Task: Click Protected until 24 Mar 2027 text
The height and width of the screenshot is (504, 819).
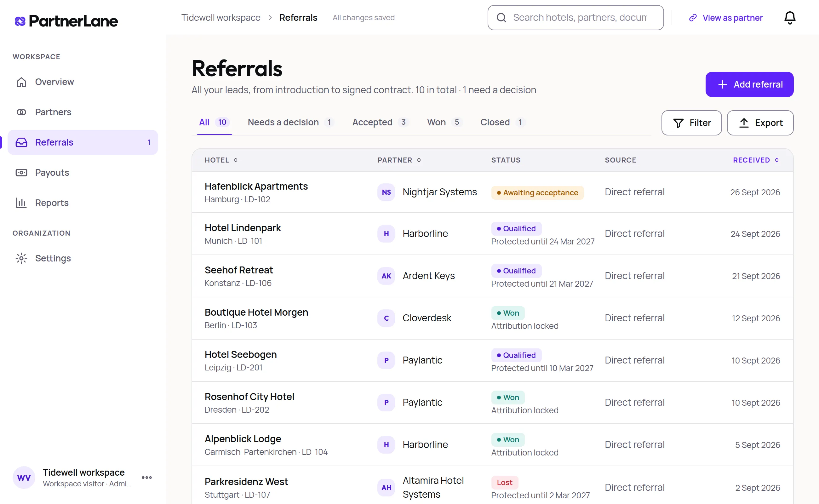Action: pyautogui.click(x=543, y=241)
